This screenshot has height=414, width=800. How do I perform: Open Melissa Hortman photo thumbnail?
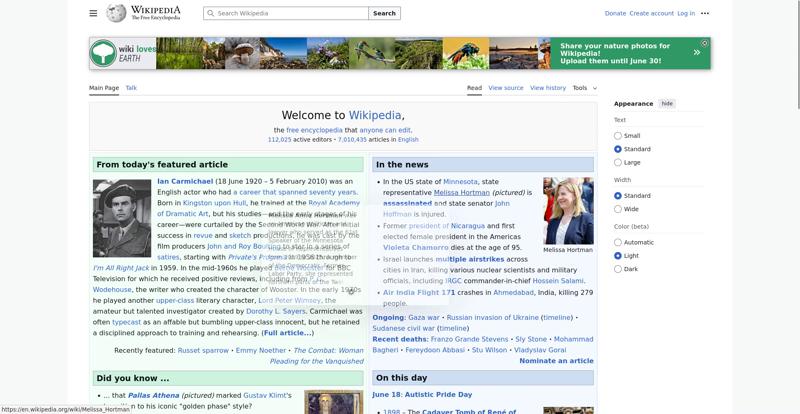[568, 211]
